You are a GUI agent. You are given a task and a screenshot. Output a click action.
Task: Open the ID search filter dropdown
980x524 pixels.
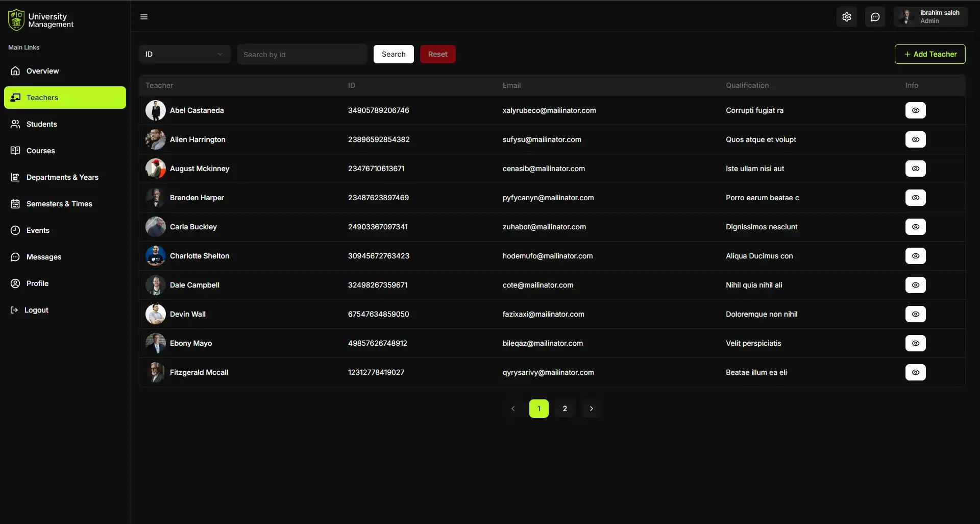click(184, 54)
